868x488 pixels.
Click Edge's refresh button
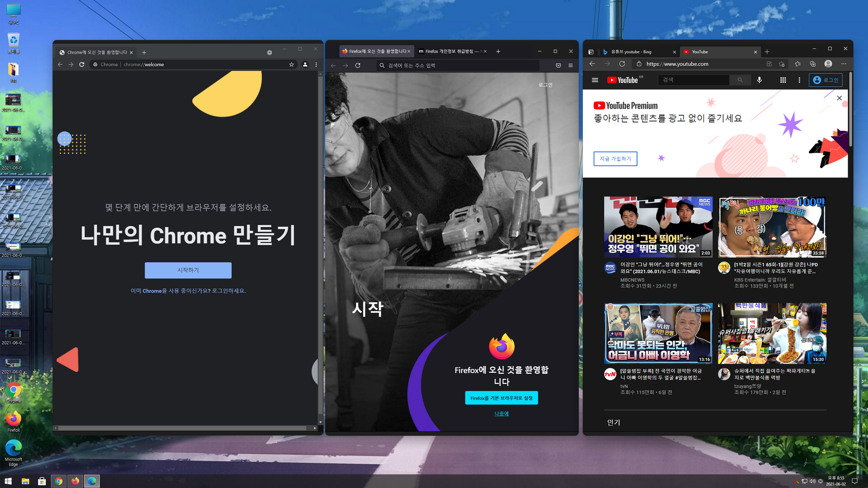coord(622,64)
